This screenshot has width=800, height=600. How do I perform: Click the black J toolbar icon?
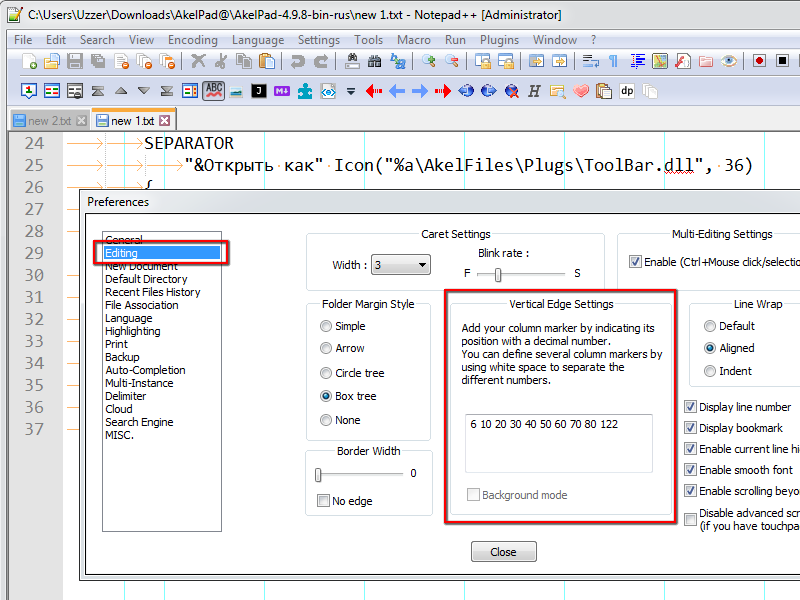(x=259, y=91)
